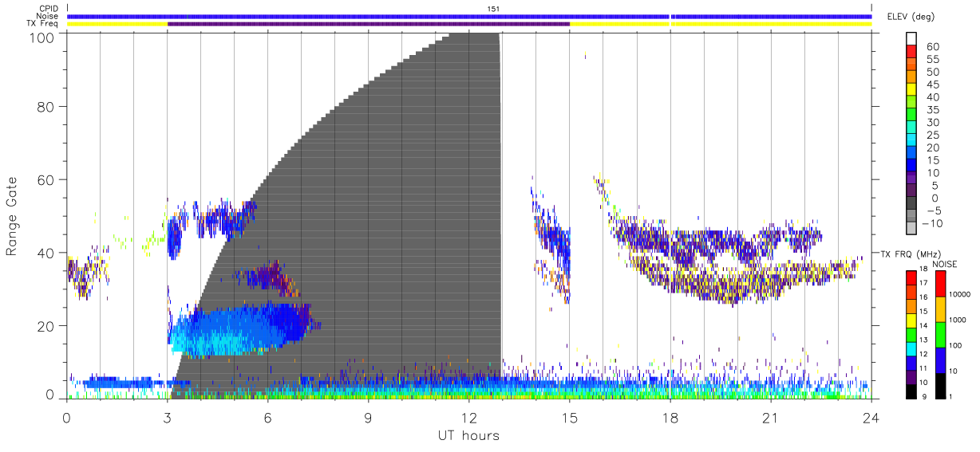Click the '21' tick on the UT hours axis
The image size is (980, 452).
[771, 417]
